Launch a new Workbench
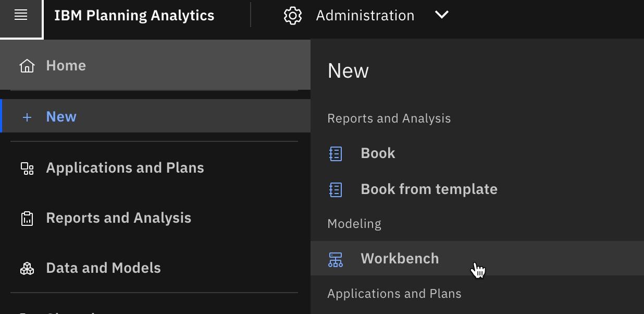Image resolution: width=644 pixels, height=314 pixels. tap(400, 259)
